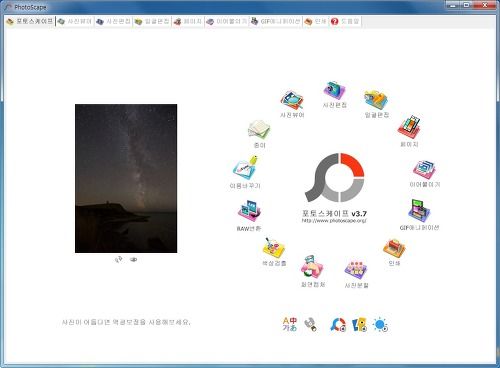Screen dimensions: 500x368
Task: Click the blue sun icon in the bottom row
Action: [x=380, y=325]
